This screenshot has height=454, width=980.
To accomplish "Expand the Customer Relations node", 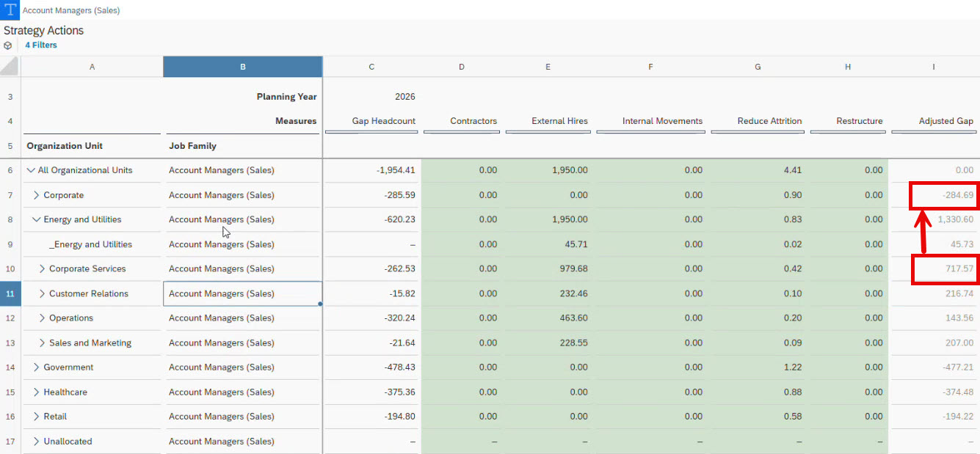I will click(42, 293).
